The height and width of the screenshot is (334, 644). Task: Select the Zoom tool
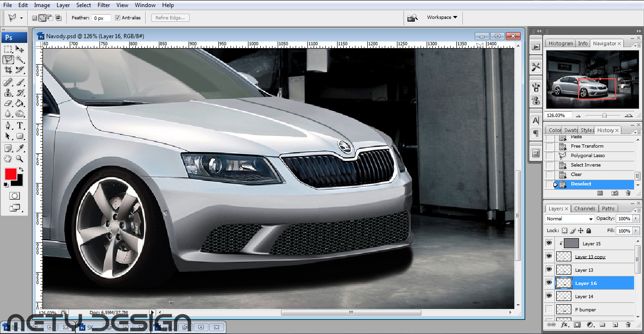tap(20, 159)
